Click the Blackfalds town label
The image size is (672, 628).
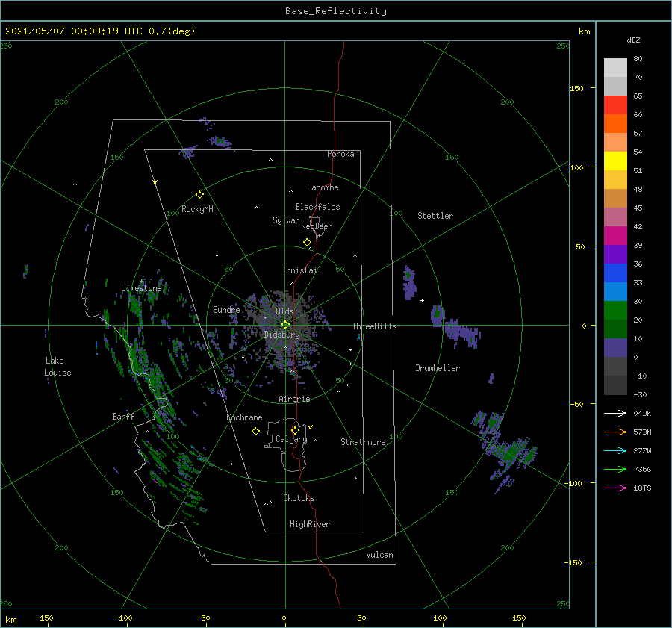pyautogui.click(x=317, y=207)
